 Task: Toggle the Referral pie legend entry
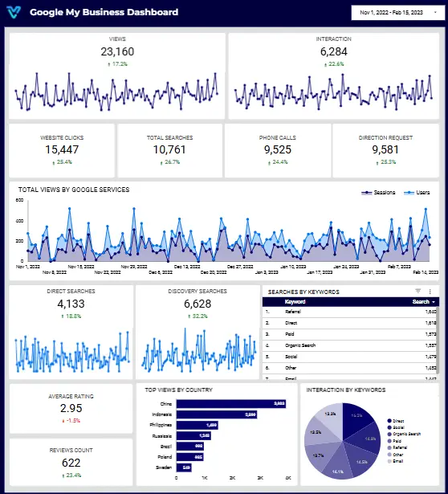(397, 447)
